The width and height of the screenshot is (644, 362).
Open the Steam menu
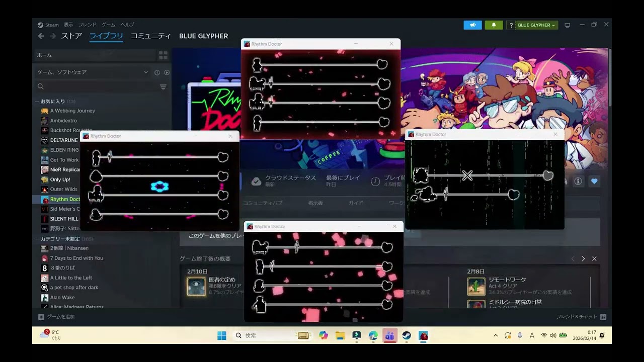[48, 25]
